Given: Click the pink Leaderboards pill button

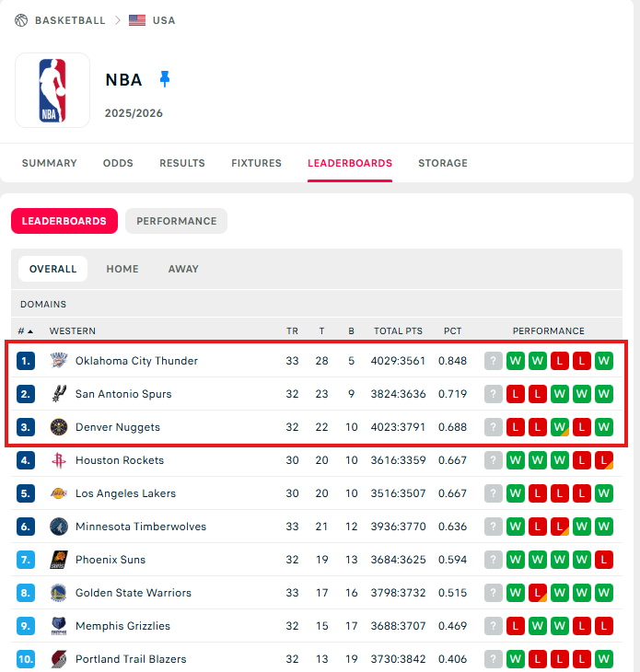Looking at the screenshot, I should pos(64,221).
